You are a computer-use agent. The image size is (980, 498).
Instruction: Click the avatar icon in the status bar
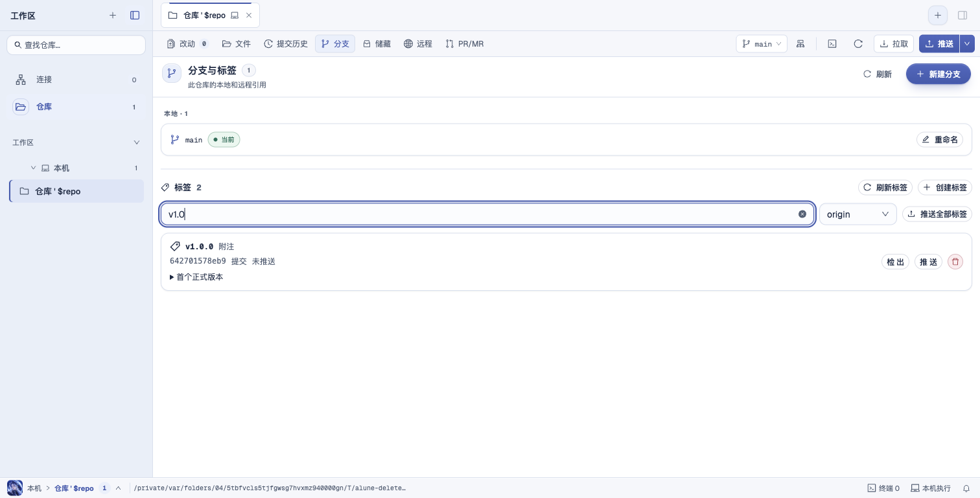point(14,488)
